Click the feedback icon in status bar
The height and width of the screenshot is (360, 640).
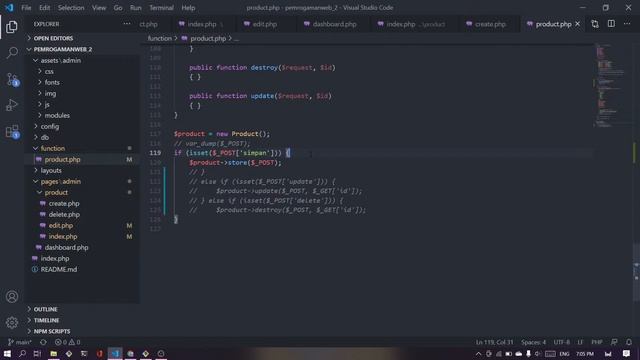tap(614, 342)
